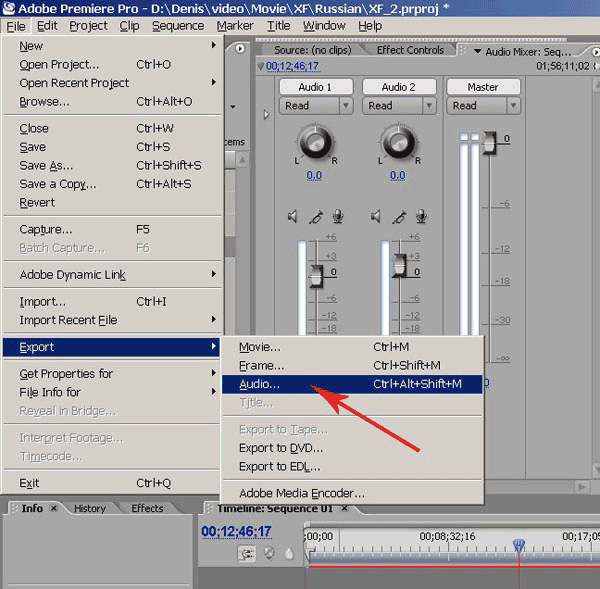Viewport: 600px width, 589px height.
Task: Open the Clip menu
Action: [129, 26]
